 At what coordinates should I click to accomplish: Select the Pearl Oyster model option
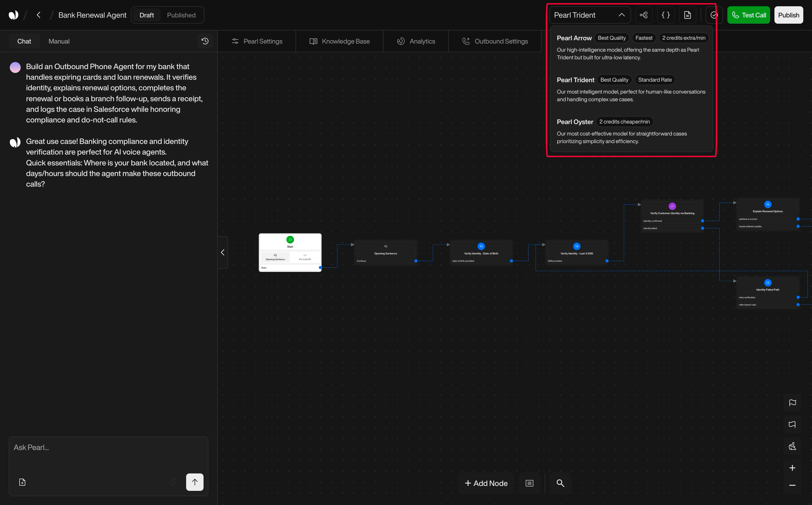point(575,122)
